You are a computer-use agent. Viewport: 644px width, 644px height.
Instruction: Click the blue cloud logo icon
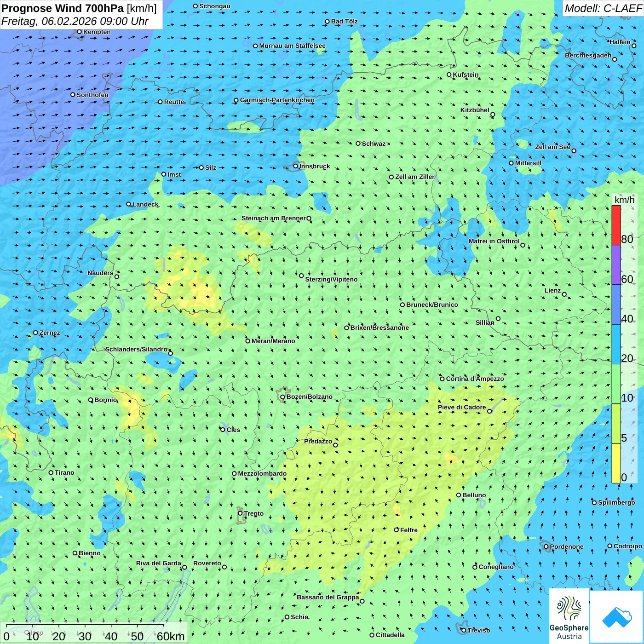coord(617,617)
